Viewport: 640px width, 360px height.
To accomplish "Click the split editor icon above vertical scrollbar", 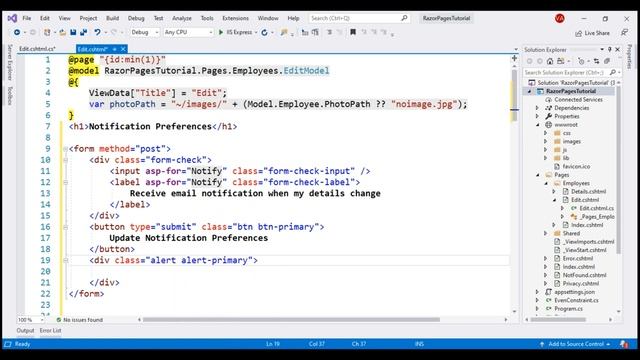I will pyautogui.click(x=514, y=58).
